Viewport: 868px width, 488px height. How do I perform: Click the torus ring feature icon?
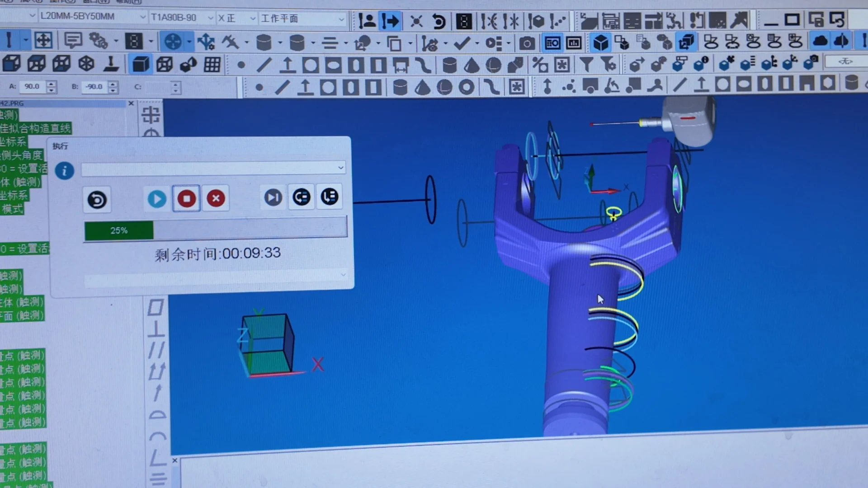pos(466,86)
